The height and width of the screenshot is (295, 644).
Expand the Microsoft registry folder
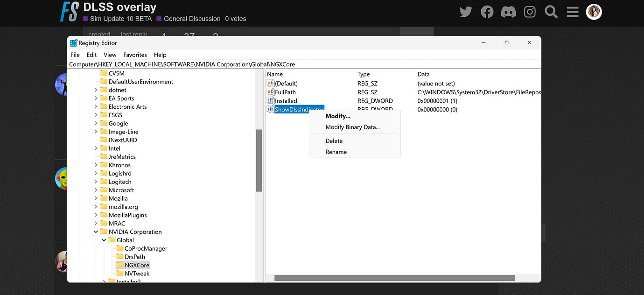tap(97, 190)
